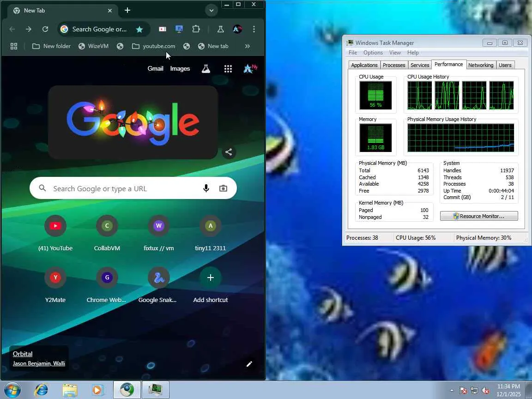
Task: Click the Chrome reload page icon
Action: click(45, 29)
